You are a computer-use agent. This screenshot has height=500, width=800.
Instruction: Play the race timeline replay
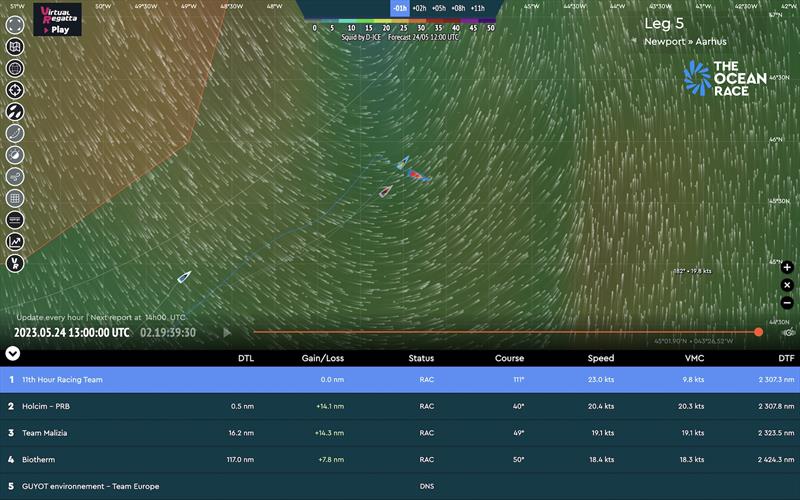click(227, 333)
